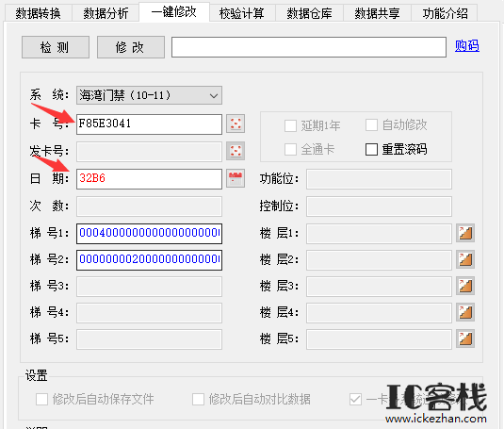The image size is (504, 429).
Task: Toggle 修改后自动保存文件 checkbox
Action: [x=41, y=399]
